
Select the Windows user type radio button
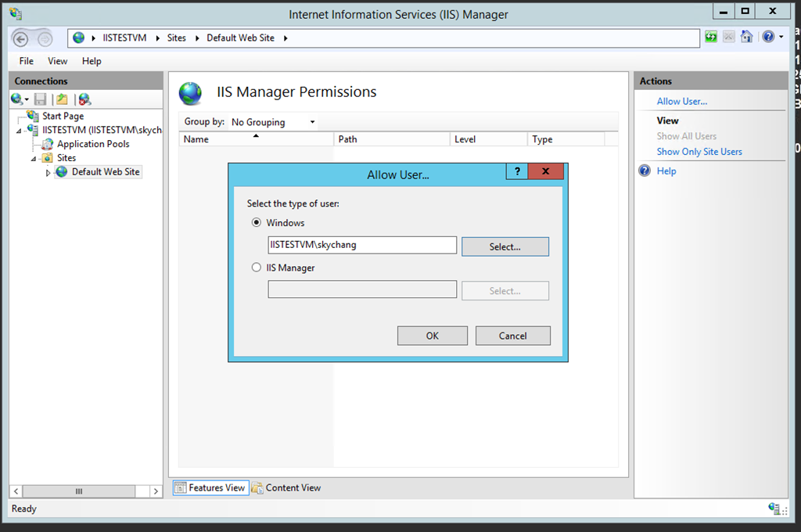point(257,223)
